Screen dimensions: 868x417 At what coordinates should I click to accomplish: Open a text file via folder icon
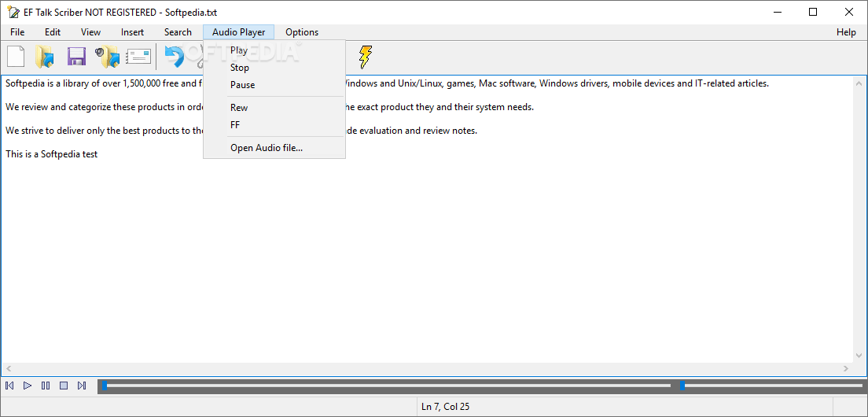[x=45, y=57]
